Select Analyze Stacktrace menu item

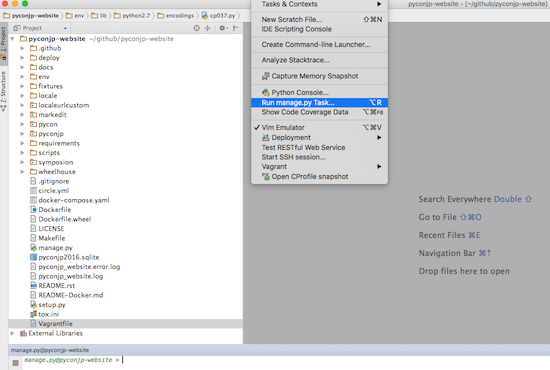(x=319, y=60)
